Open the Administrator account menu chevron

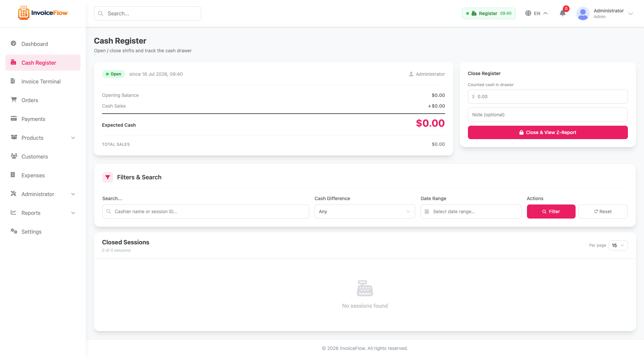point(631,14)
